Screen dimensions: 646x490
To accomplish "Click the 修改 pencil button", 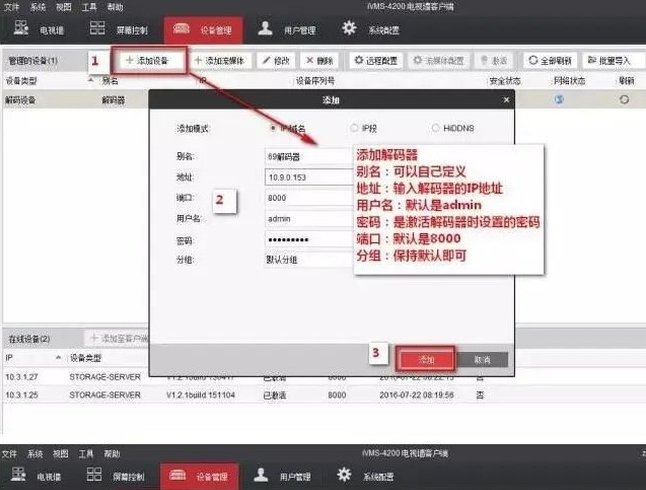I will click(x=276, y=61).
